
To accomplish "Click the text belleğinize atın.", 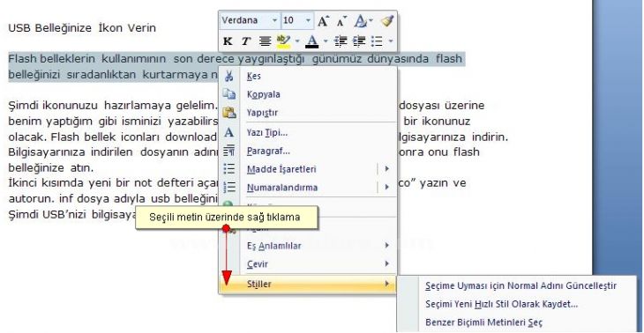I will (51, 167).
